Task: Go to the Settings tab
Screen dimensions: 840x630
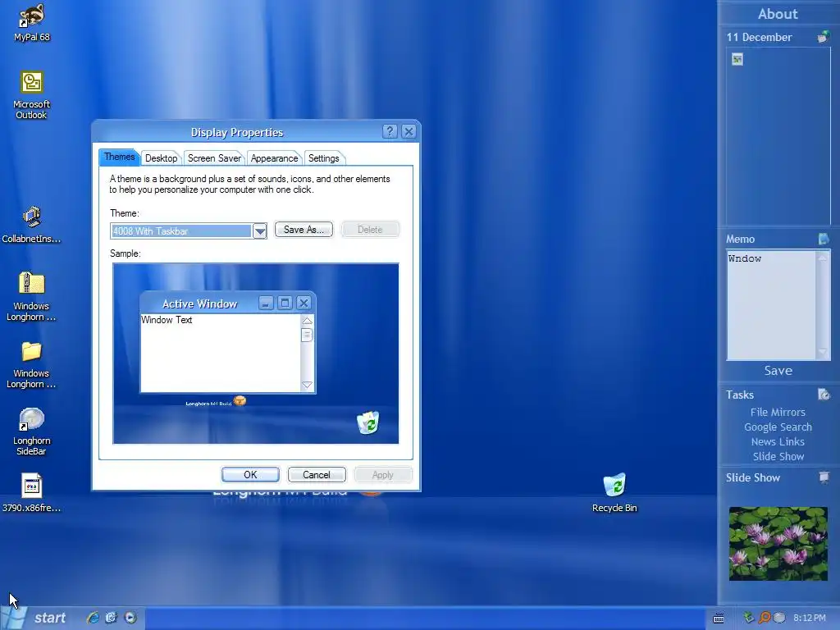Action: click(x=323, y=158)
